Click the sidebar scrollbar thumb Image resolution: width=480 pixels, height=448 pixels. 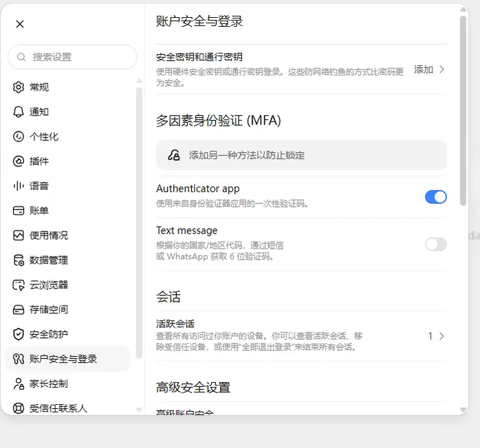pos(139,223)
